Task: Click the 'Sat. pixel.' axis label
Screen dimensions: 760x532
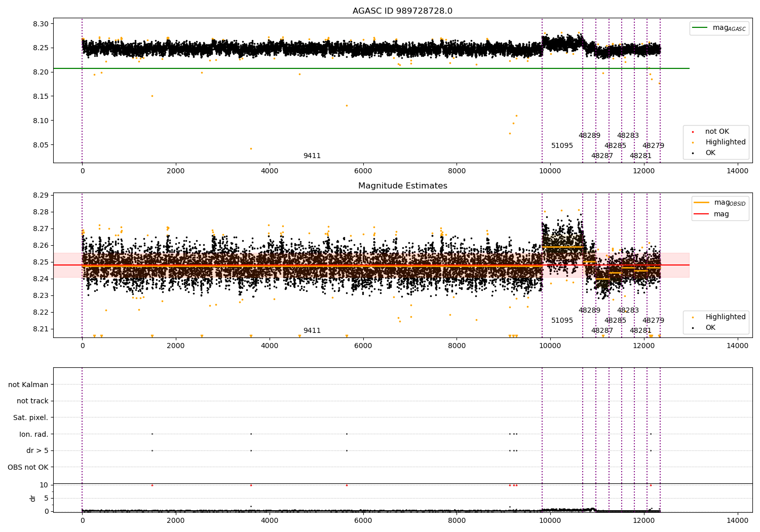Action: coord(31,418)
